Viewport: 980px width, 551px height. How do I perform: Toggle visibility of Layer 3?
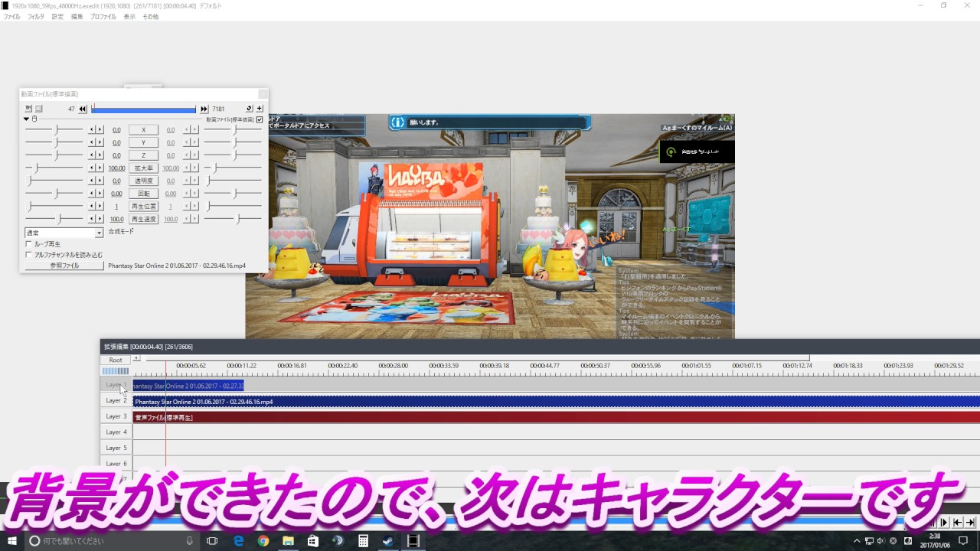116,416
